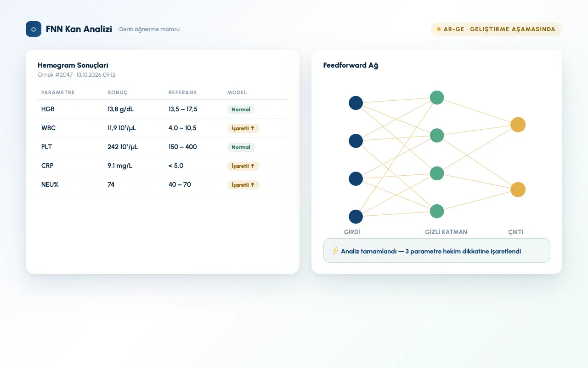Screen dimensions: 588x368
Task: Click the AR-GE status badge
Action: [x=496, y=29]
